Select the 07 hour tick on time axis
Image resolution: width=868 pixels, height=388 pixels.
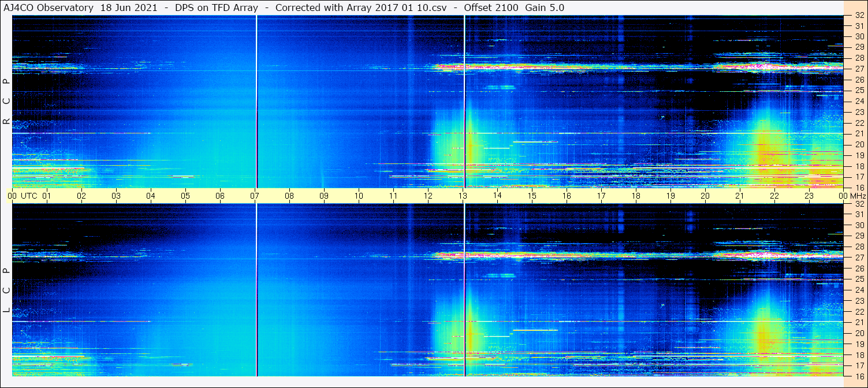coord(255,196)
